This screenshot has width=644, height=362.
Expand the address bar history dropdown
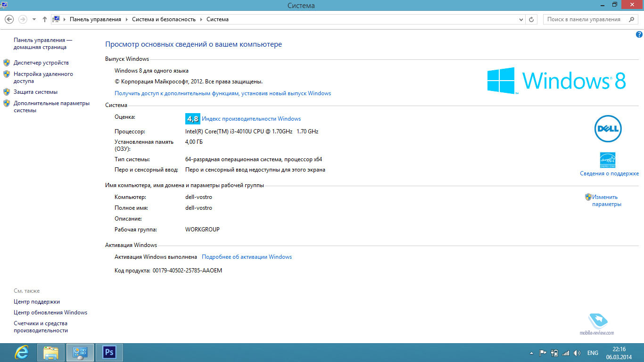pyautogui.click(x=521, y=20)
